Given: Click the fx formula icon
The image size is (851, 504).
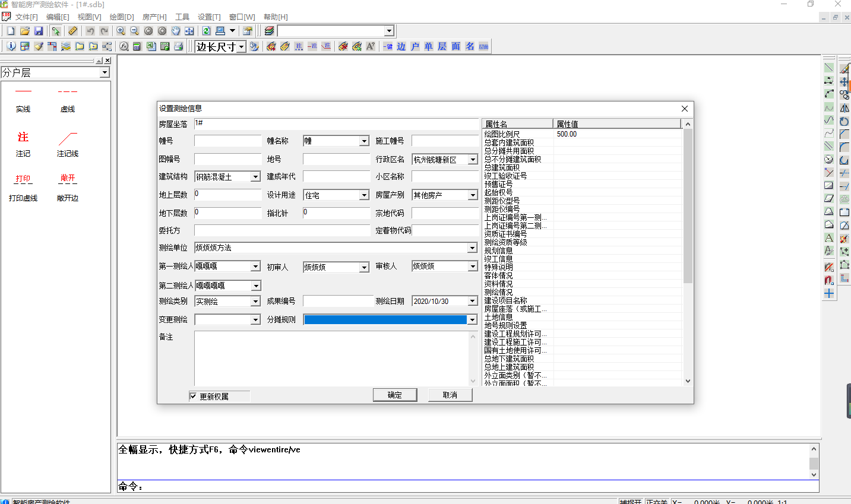Looking at the screenshot, I should click(124, 46).
